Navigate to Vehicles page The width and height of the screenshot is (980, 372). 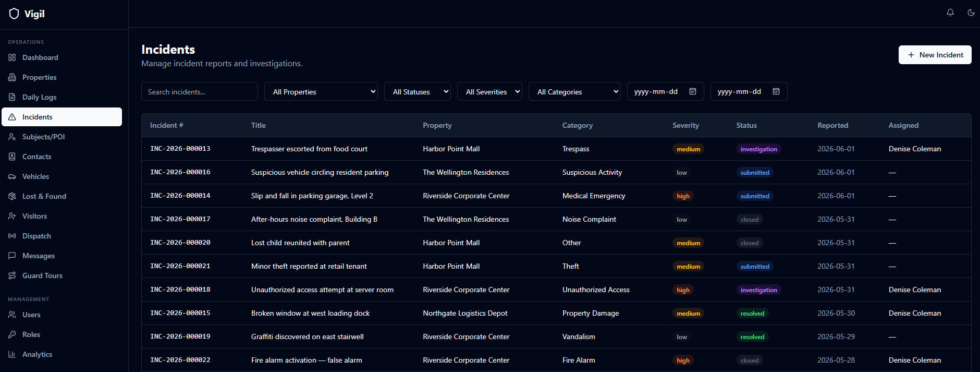coord(62,176)
